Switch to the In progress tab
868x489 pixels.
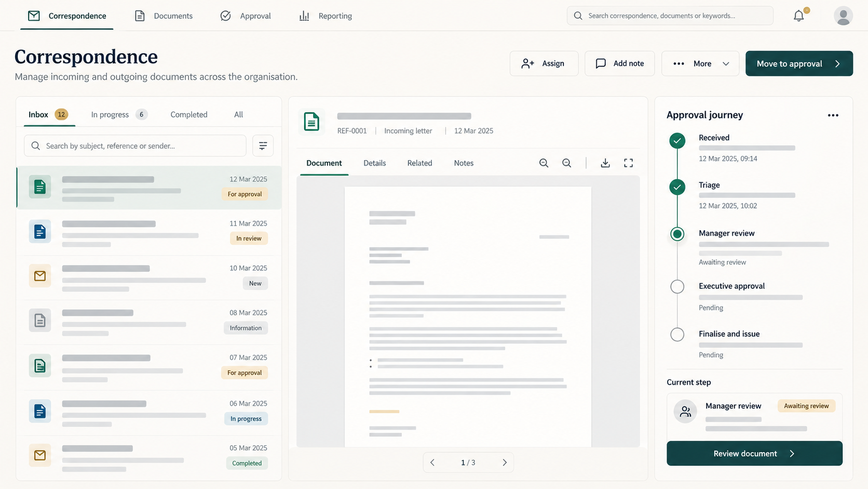(x=119, y=114)
